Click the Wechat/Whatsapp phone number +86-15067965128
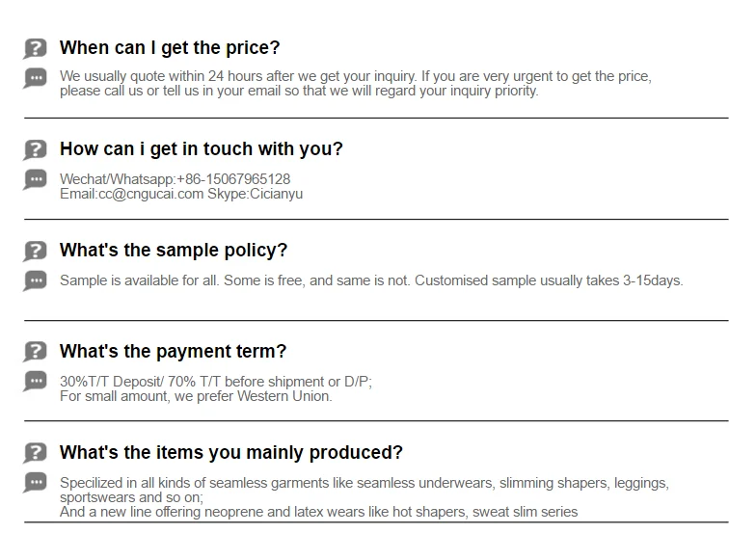 [233, 179]
